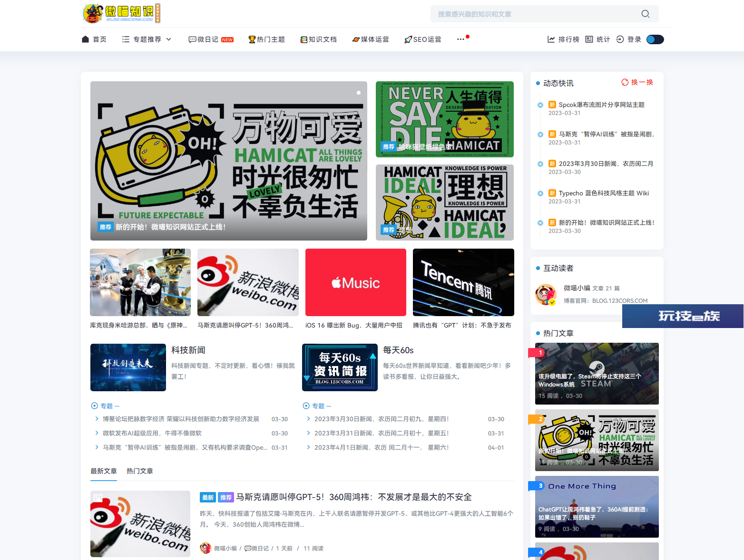744x560 pixels.
Task: Click the 微喵知识 site logo
Action: pos(121,13)
